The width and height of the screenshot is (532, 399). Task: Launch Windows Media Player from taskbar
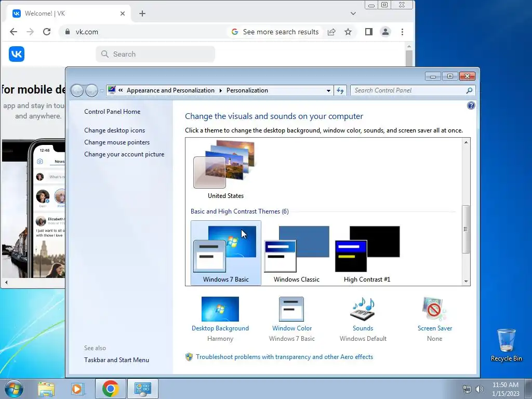(x=77, y=389)
